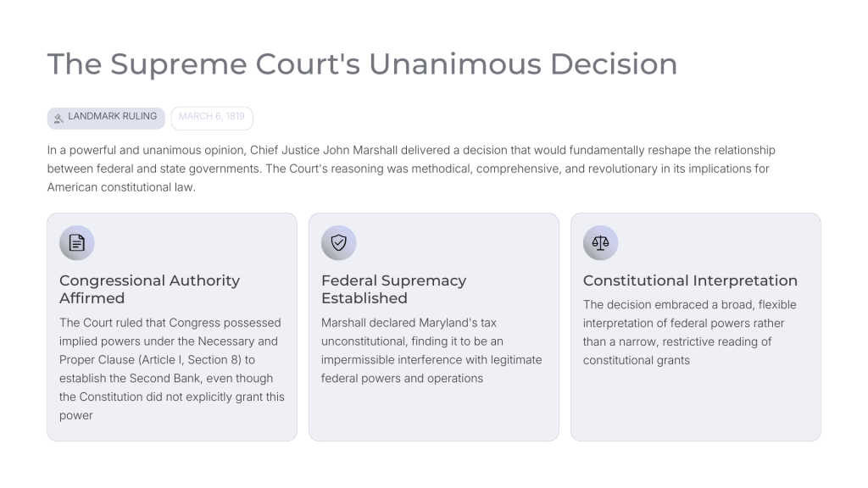The width and height of the screenshot is (868, 488).
Task: Select the LANDMARK RULING badge
Action: click(106, 118)
